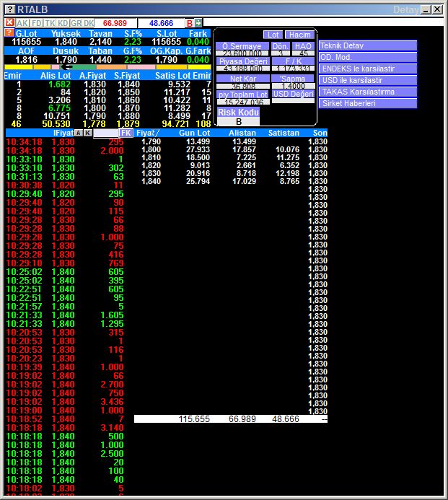448x500 pixels.
Task: Select the FD toolbar button
Action: (37, 23)
